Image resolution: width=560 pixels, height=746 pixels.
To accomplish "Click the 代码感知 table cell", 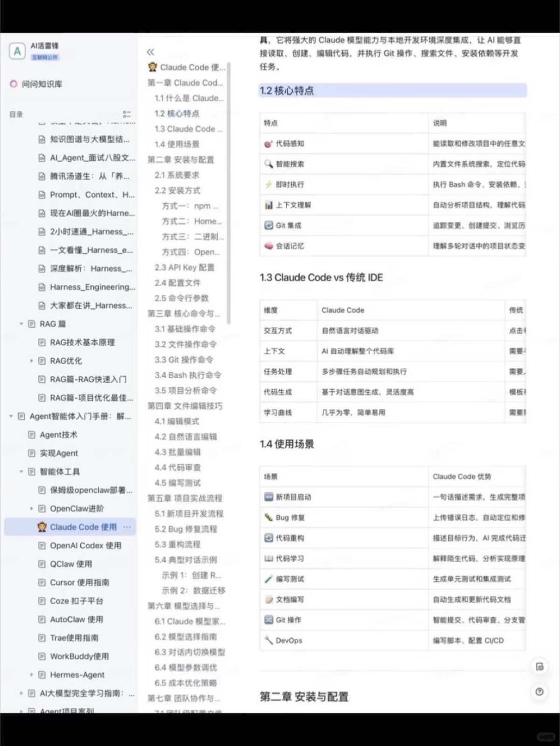I will coord(344,144).
